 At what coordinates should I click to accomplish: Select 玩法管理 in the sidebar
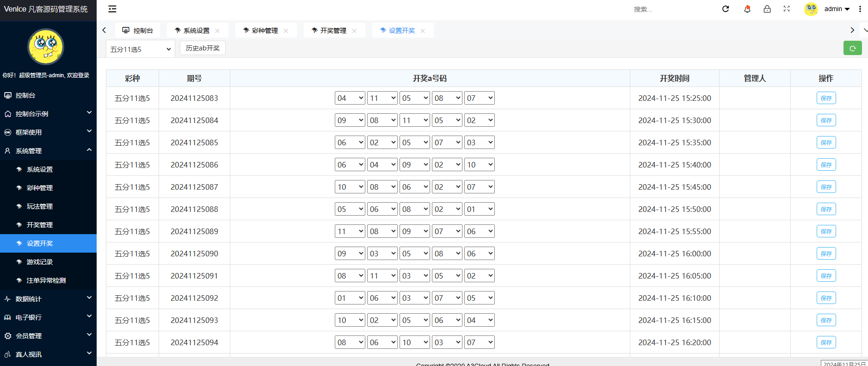tap(40, 206)
